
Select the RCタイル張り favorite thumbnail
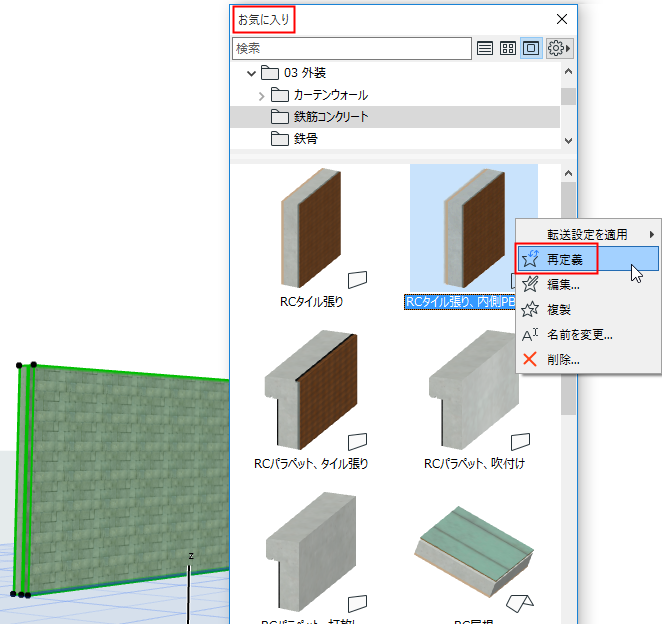(312, 228)
